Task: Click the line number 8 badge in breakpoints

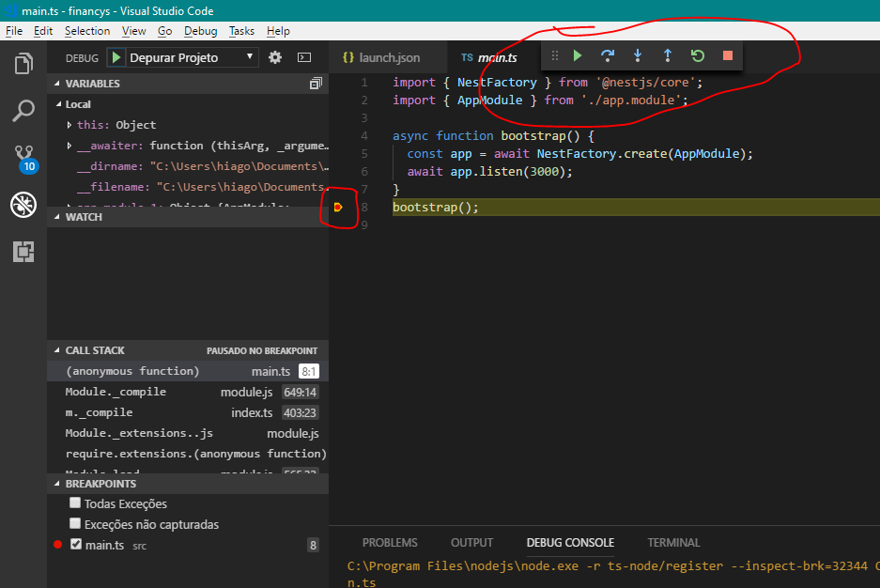Action: coord(313,546)
